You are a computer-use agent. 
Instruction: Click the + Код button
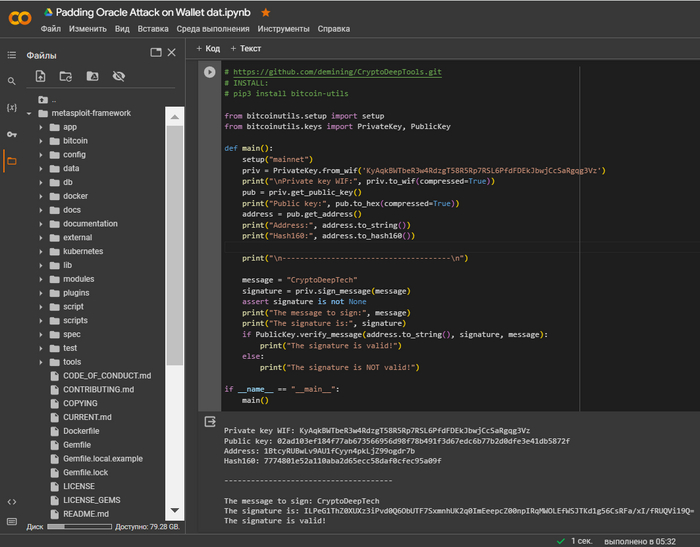(208, 48)
